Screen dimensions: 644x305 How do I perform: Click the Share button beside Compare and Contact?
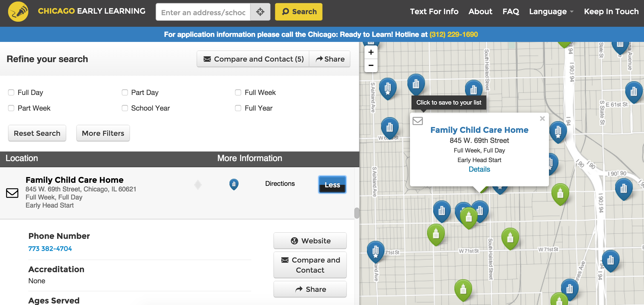330,59
